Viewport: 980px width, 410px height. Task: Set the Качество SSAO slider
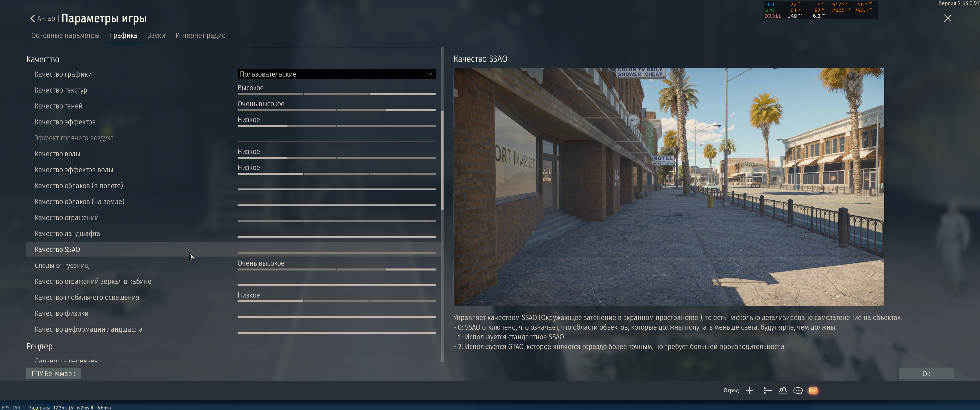point(336,253)
